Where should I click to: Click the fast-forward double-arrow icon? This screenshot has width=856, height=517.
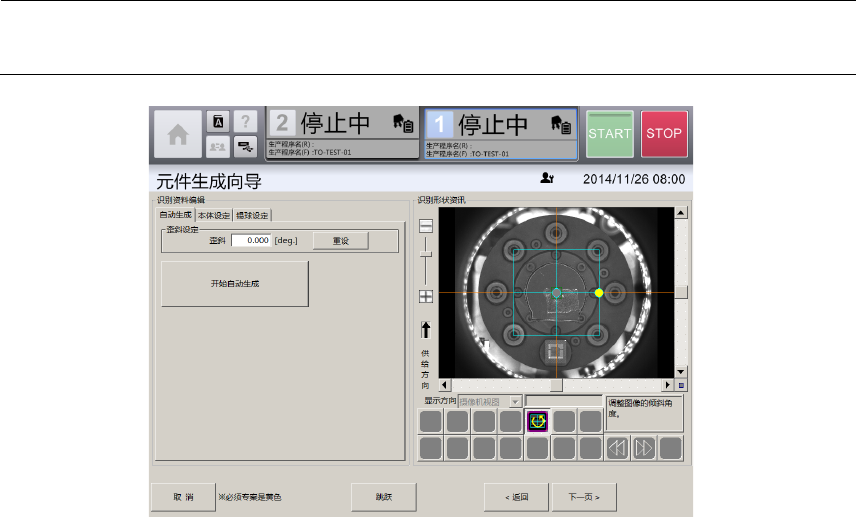tap(644, 447)
